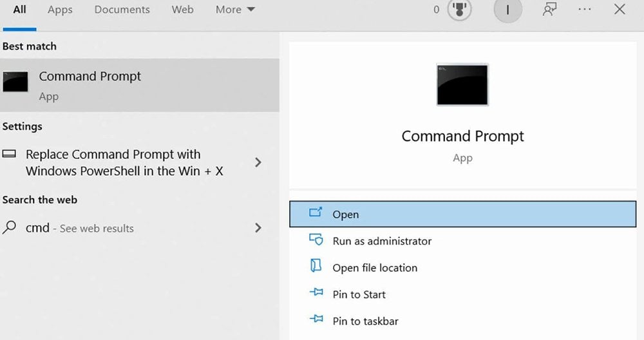The height and width of the screenshot is (340, 644).
Task: Expand the Replace Command Prompt setting chevron
Action: (258, 162)
